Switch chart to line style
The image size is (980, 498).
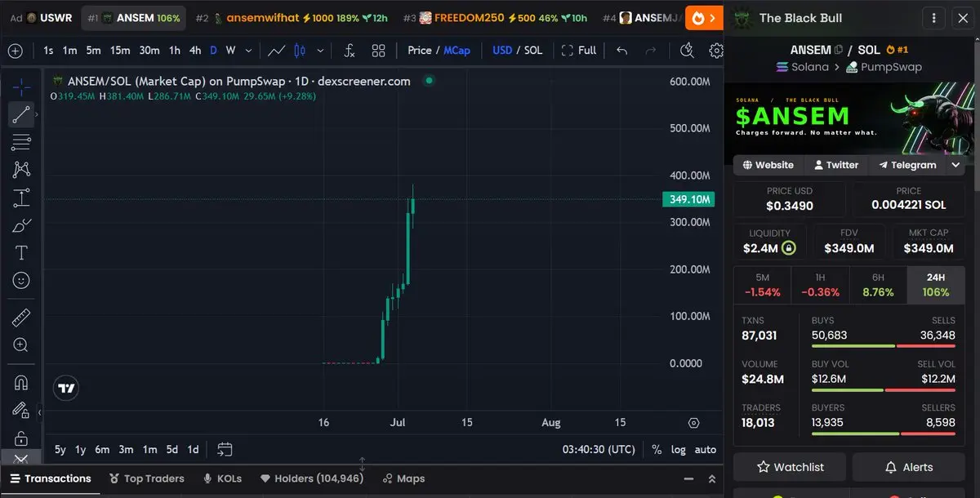[277, 51]
